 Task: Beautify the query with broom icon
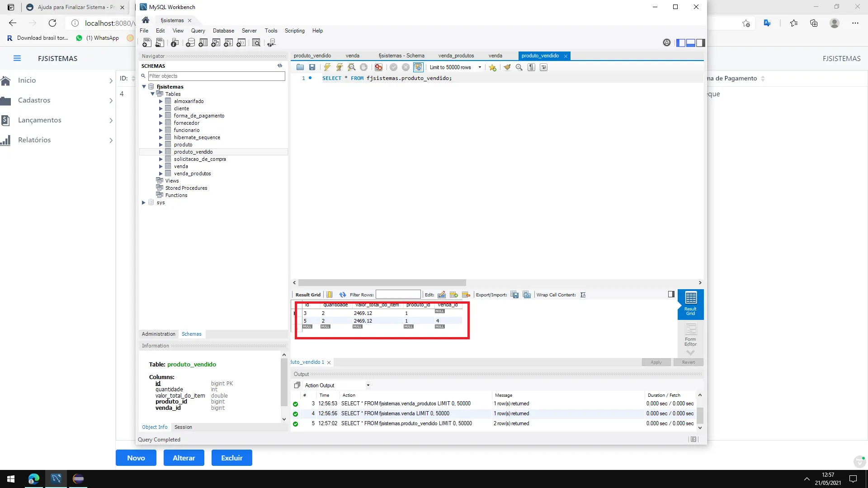coord(507,67)
